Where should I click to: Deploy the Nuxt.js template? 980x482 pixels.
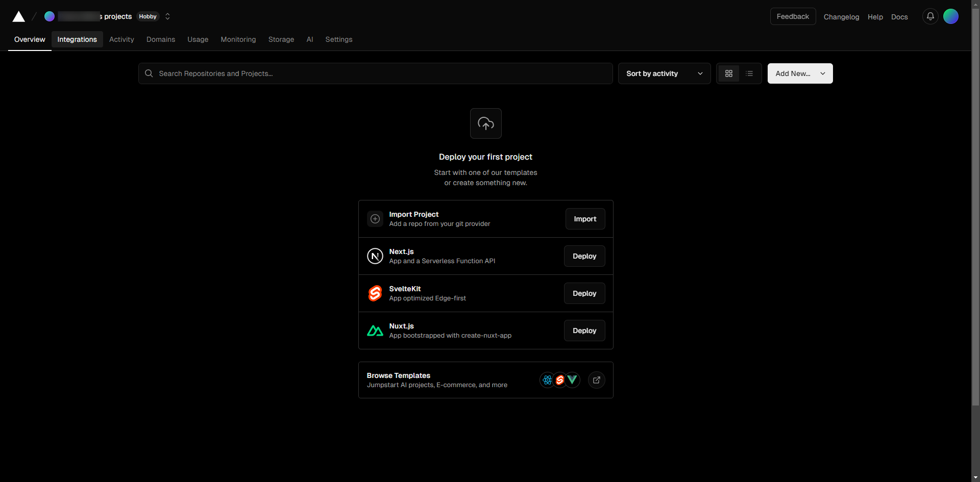point(584,331)
